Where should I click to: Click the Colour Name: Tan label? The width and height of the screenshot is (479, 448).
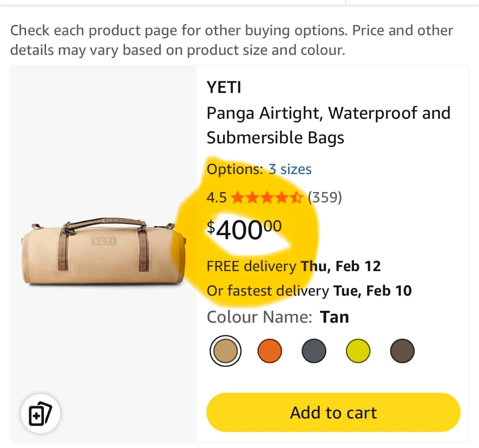coord(278,317)
